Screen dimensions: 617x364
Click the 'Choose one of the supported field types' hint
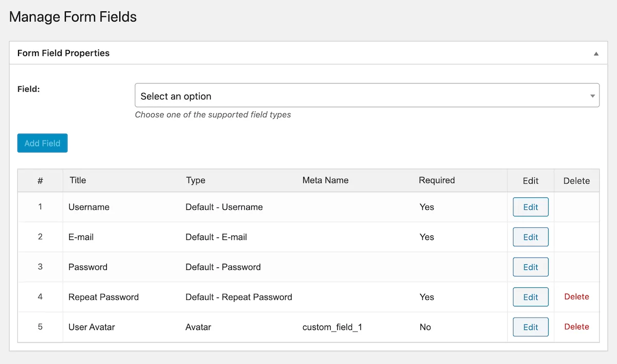[x=213, y=115]
